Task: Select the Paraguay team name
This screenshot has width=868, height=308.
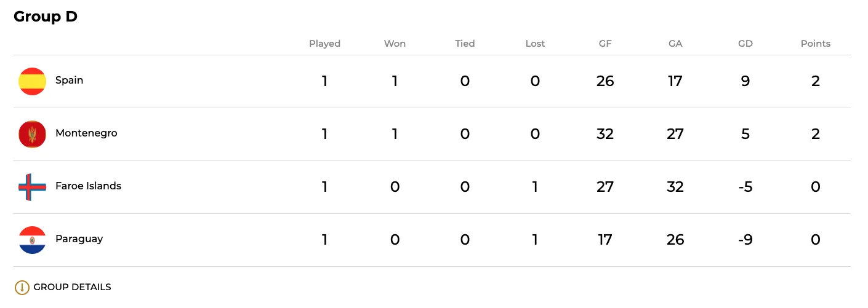Action: click(79, 239)
